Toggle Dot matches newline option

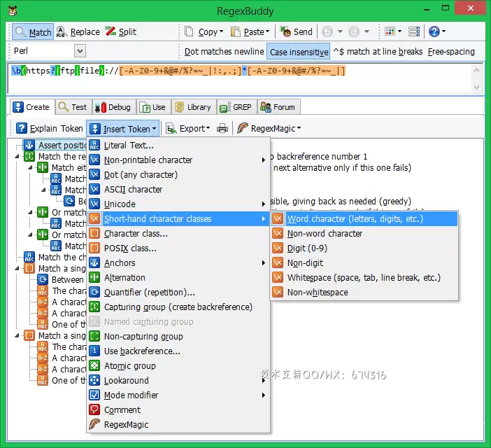225,51
